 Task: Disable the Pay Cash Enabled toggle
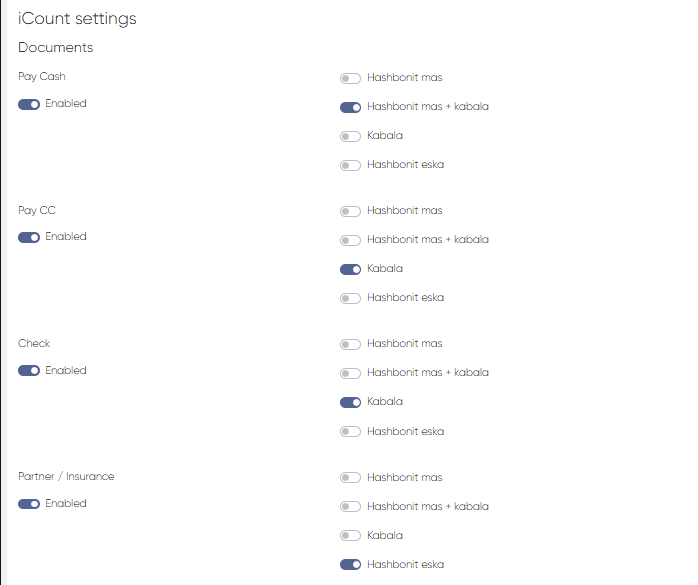[x=29, y=104]
